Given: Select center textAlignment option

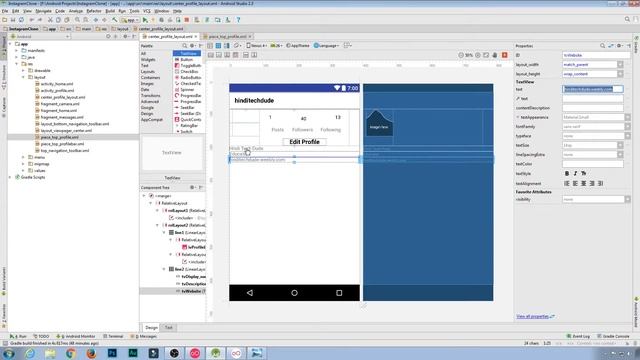Looking at the screenshot, I should coord(584,184).
